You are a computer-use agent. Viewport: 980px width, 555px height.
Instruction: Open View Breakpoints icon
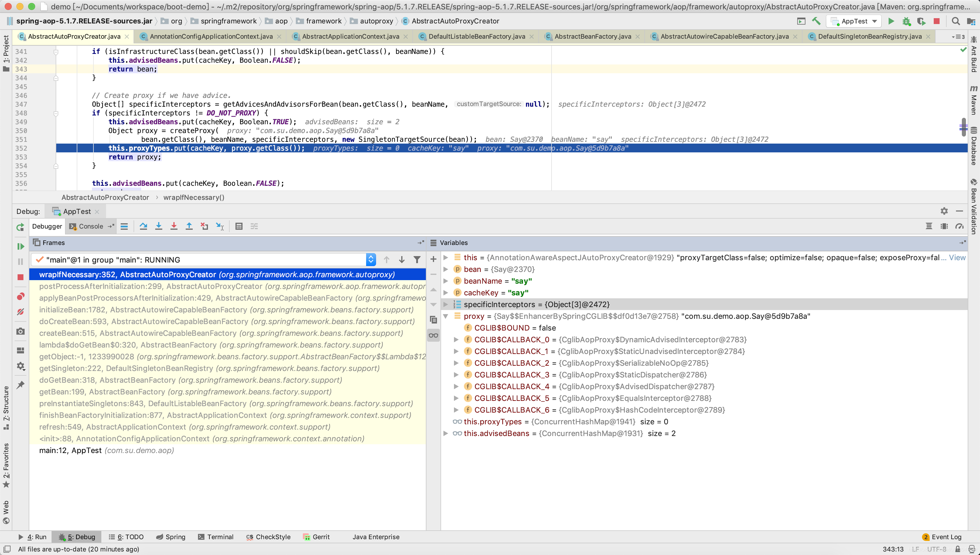(x=21, y=297)
